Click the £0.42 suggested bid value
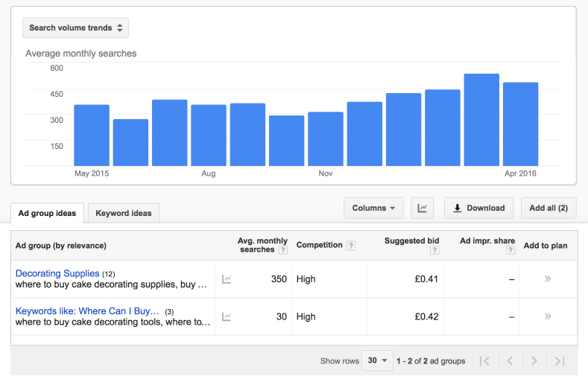Screen dimensions: 588x388 pyautogui.click(x=426, y=317)
